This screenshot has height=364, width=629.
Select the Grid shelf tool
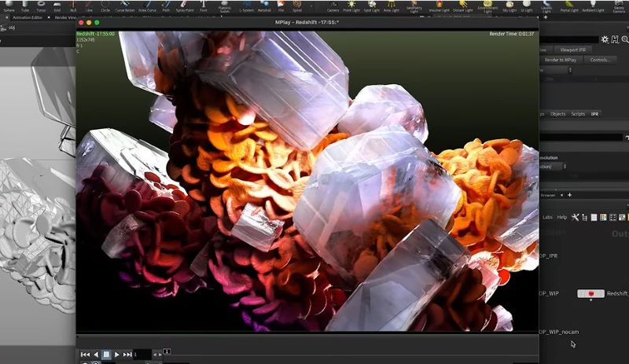coord(57,6)
